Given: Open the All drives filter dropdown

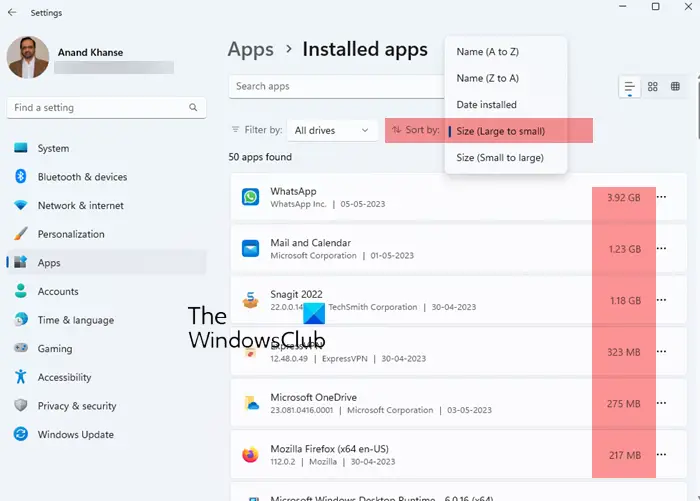Looking at the screenshot, I should 332,130.
